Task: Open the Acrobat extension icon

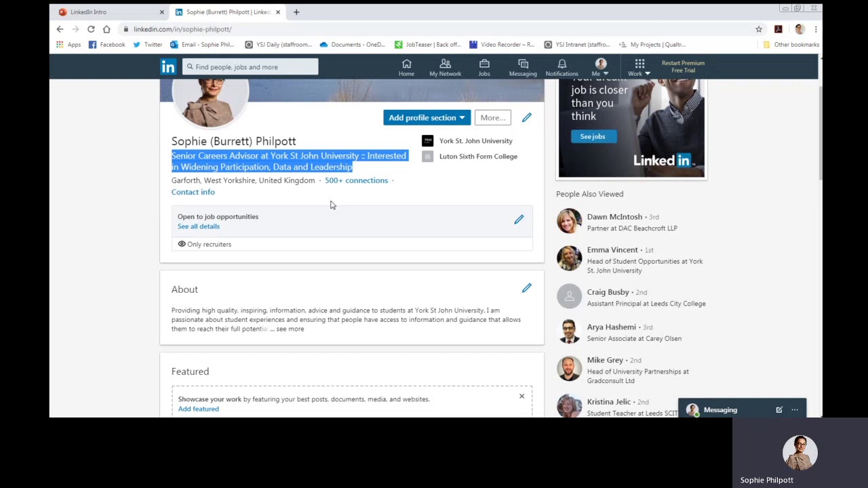Action: point(778,29)
